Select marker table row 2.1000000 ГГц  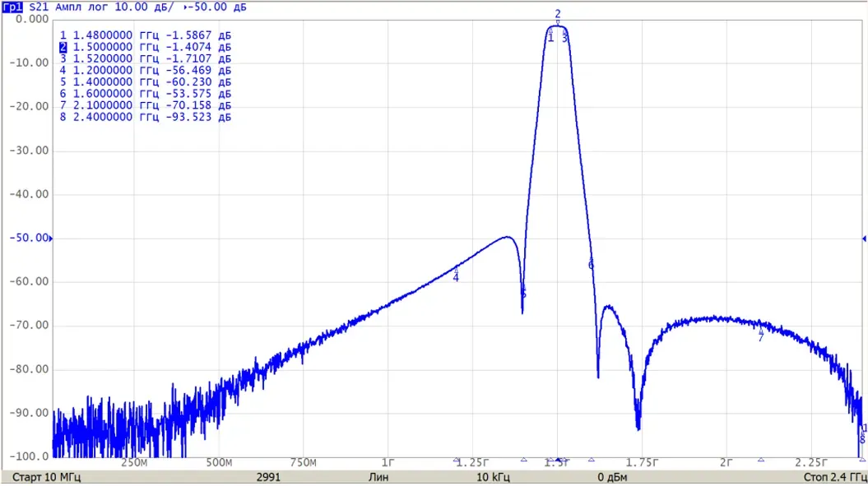point(145,105)
